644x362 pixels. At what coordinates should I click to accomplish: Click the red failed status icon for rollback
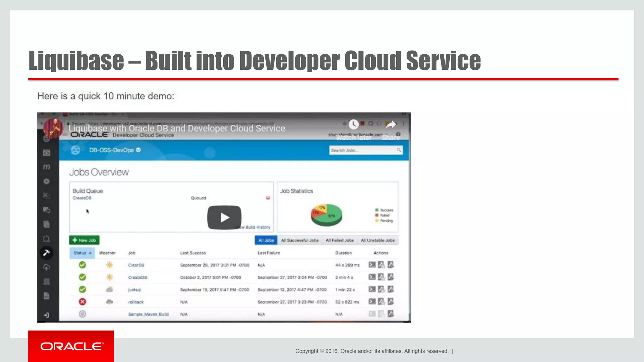click(82, 302)
